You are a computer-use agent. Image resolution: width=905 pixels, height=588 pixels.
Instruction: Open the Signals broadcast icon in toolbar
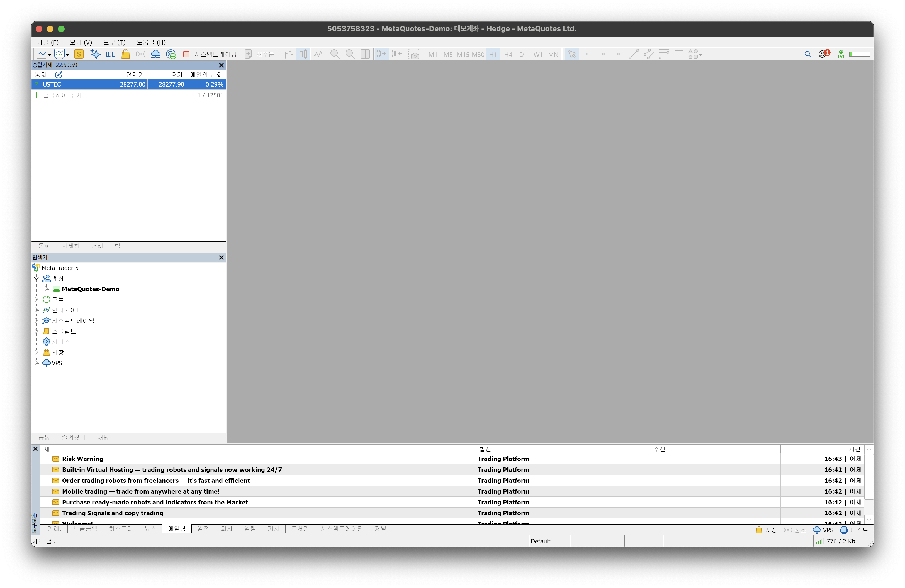point(141,54)
